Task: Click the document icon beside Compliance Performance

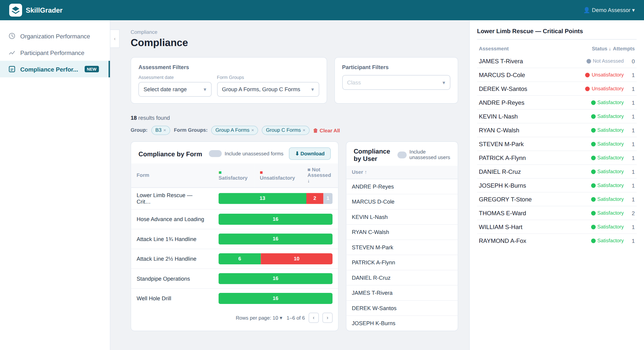Action: [12, 69]
